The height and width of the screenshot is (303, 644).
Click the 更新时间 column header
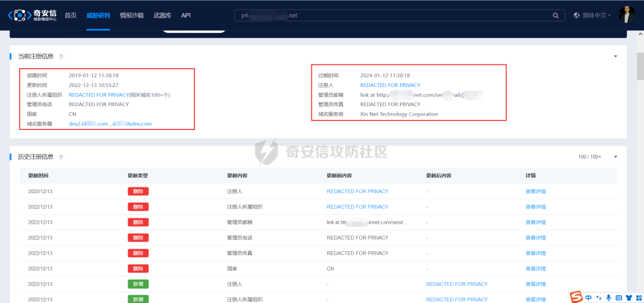tap(38, 175)
